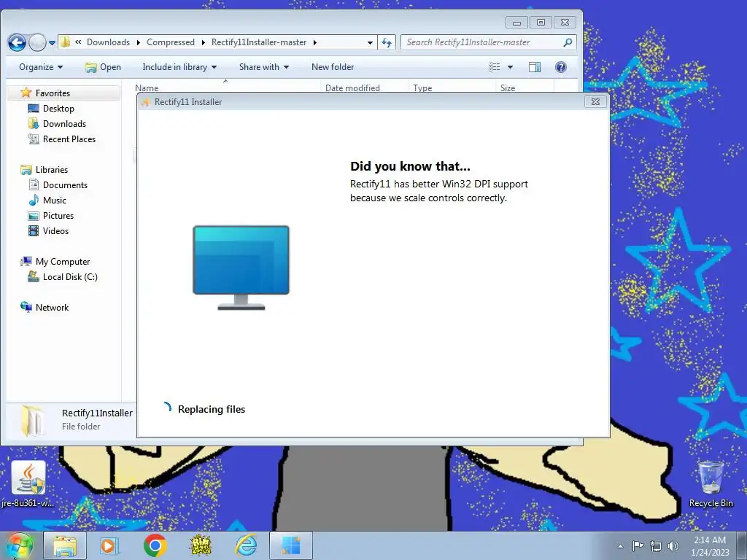Screen dimensions: 747x560
Task: Open the volume speaker tray icon
Action: coord(673,546)
